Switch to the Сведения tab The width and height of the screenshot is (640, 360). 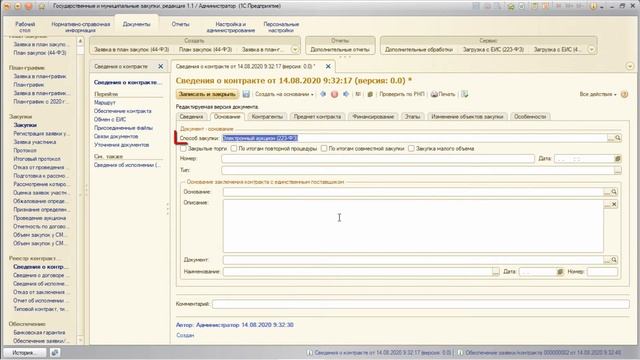191,117
